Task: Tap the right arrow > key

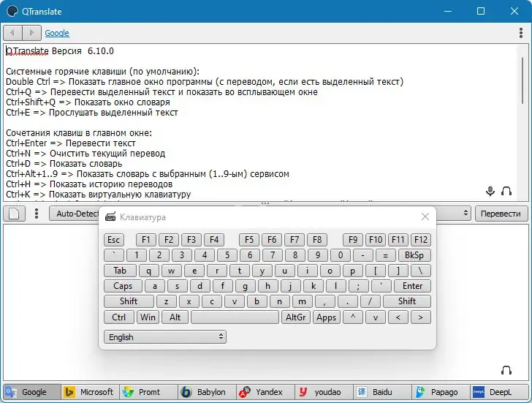Action: click(421, 317)
